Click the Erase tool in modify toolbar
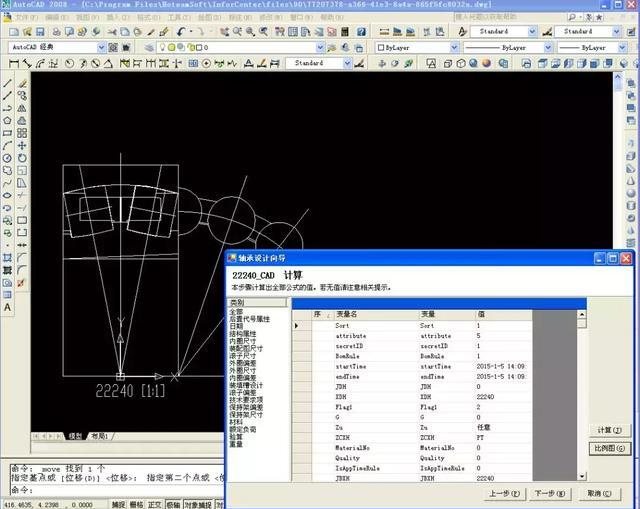The image size is (640, 509). click(22, 83)
